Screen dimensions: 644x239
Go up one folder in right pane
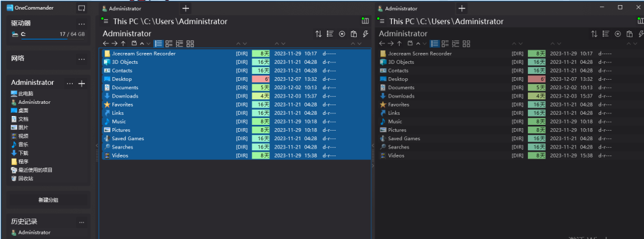(x=399, y=43)
